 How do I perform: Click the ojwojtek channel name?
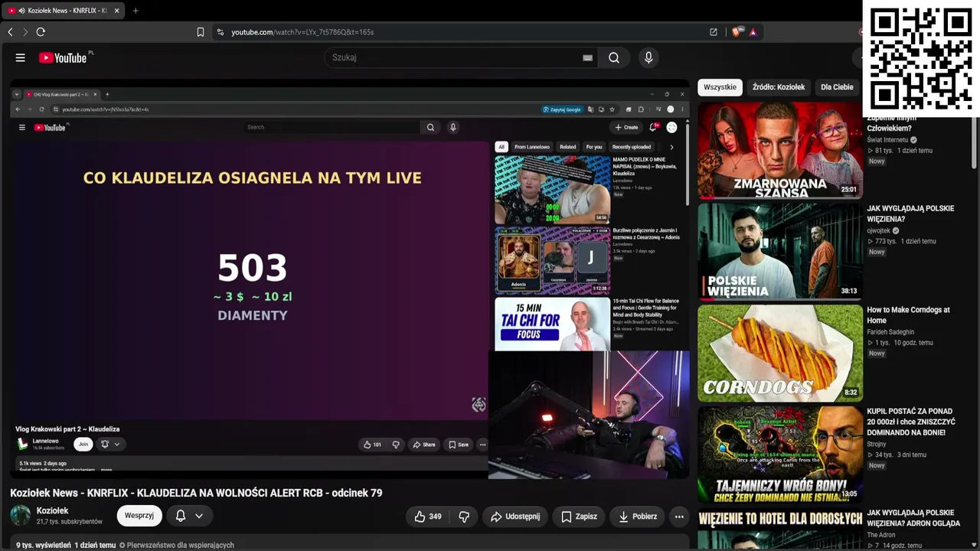[x=878, y=230]
